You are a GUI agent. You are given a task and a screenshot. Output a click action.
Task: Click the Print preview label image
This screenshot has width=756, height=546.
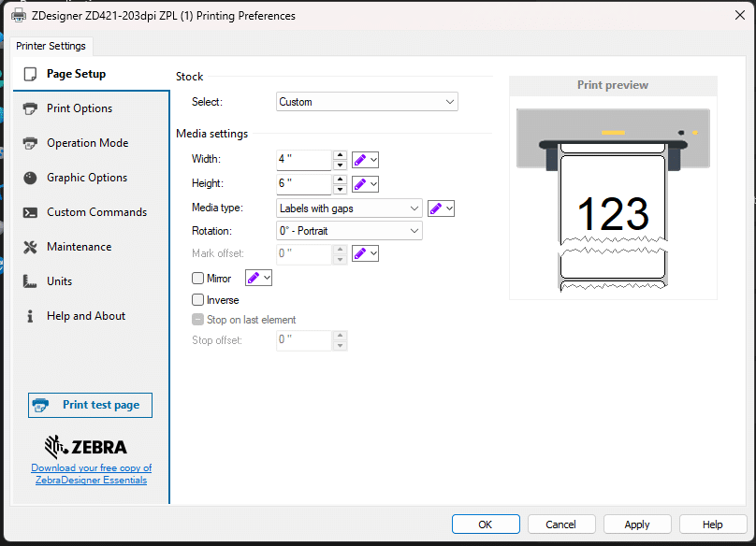pos(613,200)
